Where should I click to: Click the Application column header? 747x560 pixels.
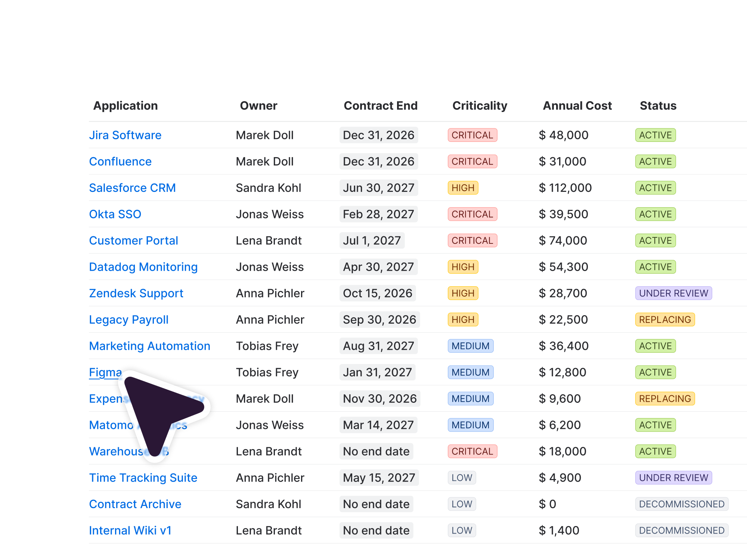[x=125, y=106]
